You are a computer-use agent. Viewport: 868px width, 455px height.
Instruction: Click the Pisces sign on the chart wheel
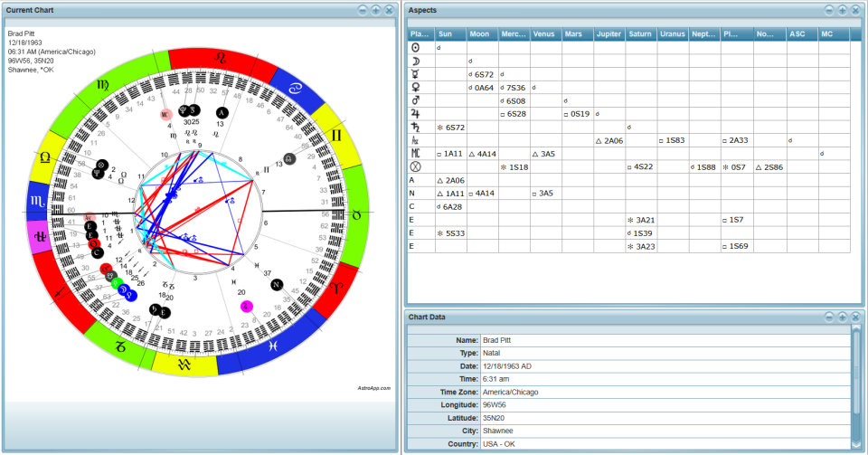point(272,346)
